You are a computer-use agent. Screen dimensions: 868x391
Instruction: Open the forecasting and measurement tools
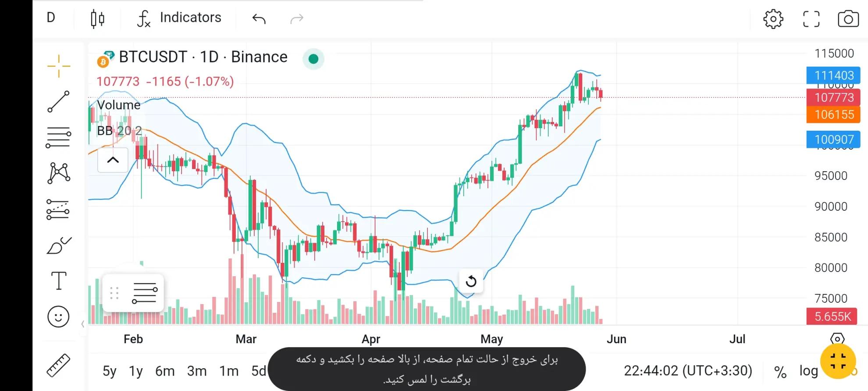click(x=58, y=209)
